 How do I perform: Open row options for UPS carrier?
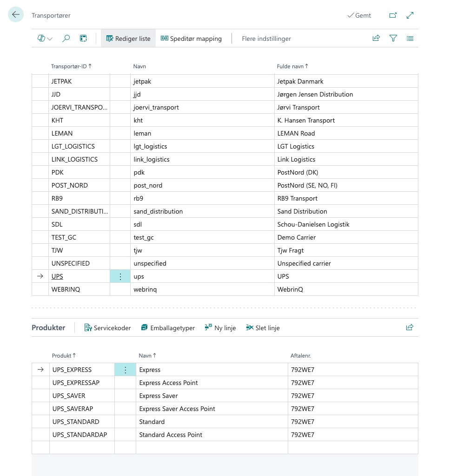point(120,276)
